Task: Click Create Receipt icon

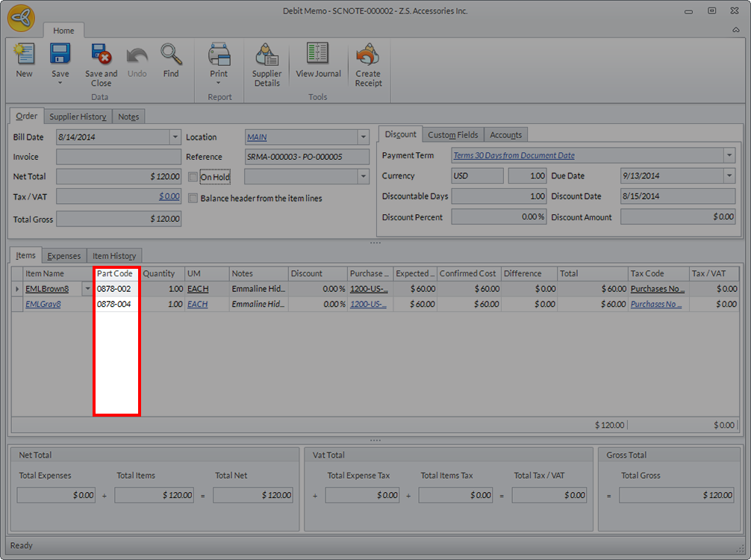Action: 368,55
